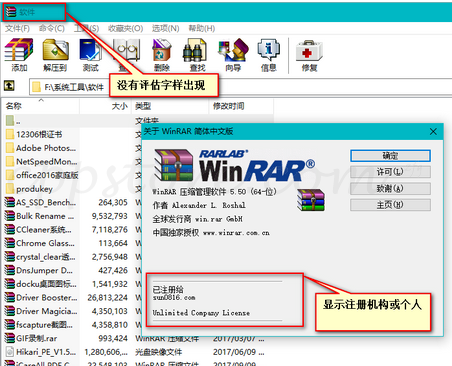The height and width of the screenshot is (366, 452).
Task: Click the 致谢(A) button
Action: 390,188
